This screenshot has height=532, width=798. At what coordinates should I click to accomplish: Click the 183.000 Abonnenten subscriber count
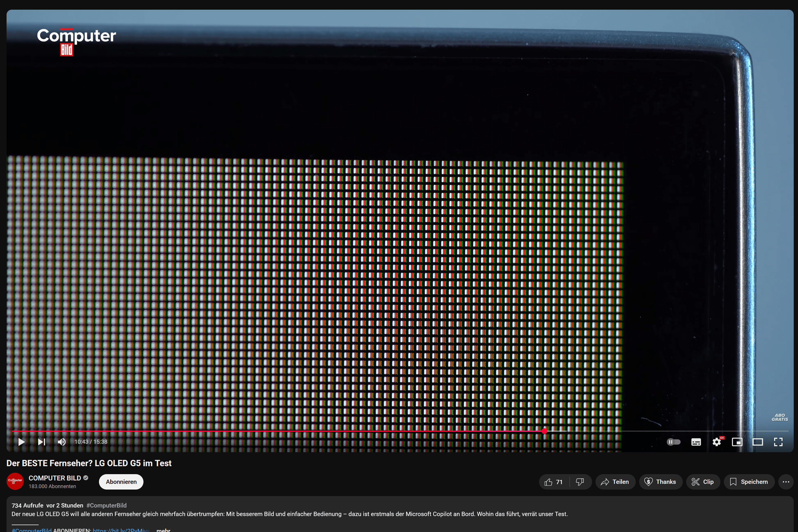tap(52, 486)
